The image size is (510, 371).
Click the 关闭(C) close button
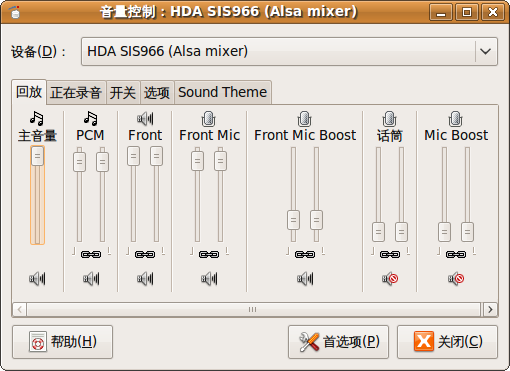447,342
